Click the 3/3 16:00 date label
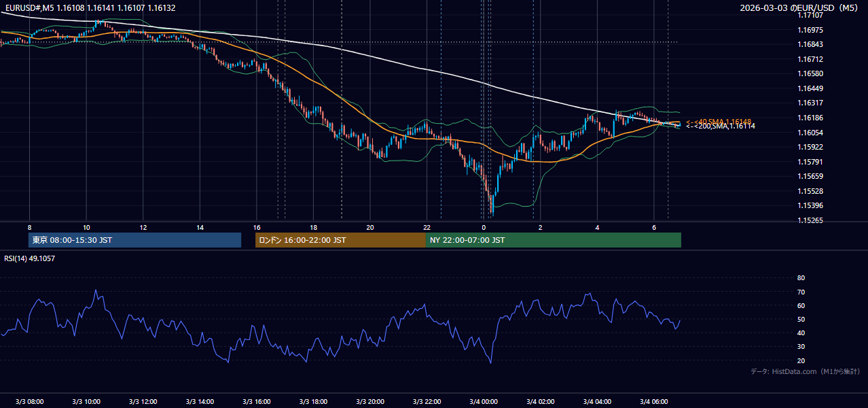The image size is (868, 408). tap(257, 401)
